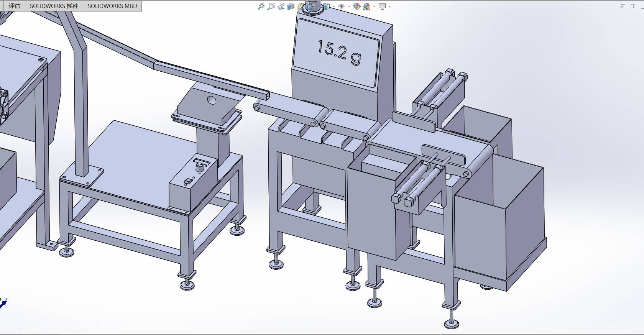Viewport: 644px width, 335px height.
Task: Open the Edit Appearance color ball
Action: click(357, 7)
